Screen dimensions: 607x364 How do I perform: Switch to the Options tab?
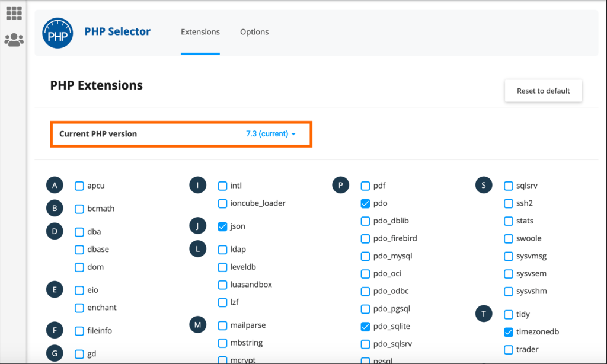point(254,32)
